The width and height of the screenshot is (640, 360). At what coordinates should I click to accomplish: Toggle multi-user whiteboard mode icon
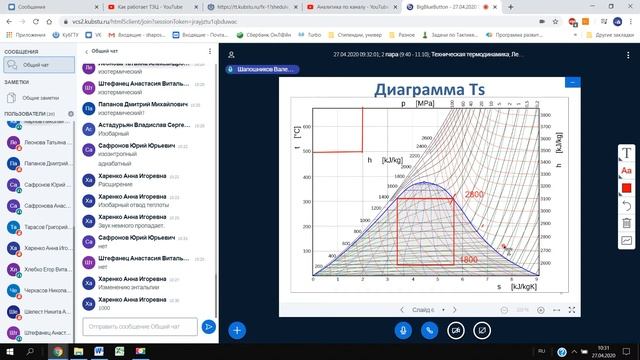627,240
